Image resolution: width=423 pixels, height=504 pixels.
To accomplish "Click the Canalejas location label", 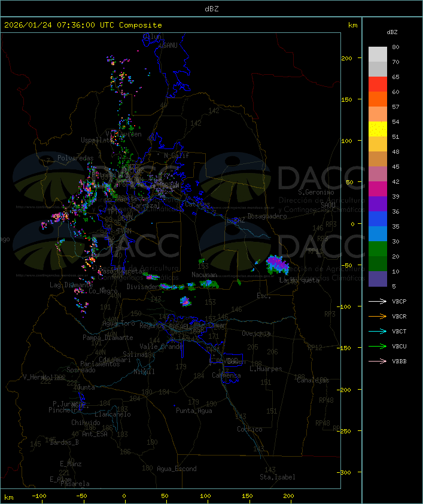I will 312,380.
